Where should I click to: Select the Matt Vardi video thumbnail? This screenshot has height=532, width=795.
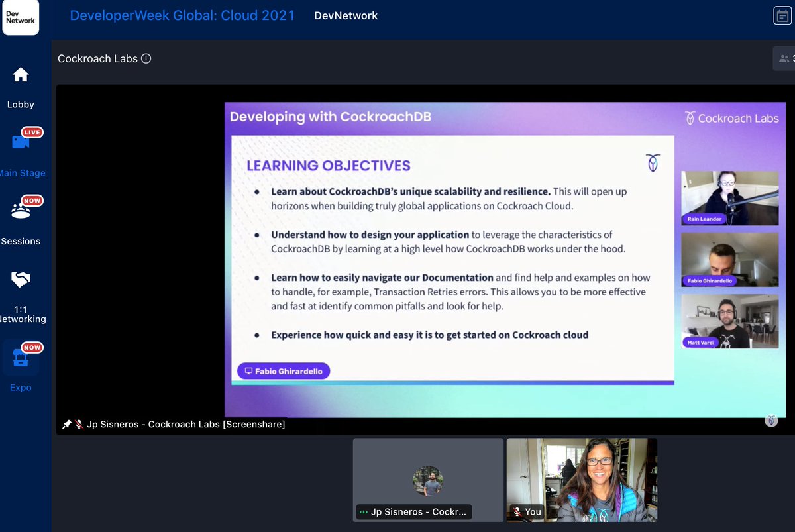(730, 321)
